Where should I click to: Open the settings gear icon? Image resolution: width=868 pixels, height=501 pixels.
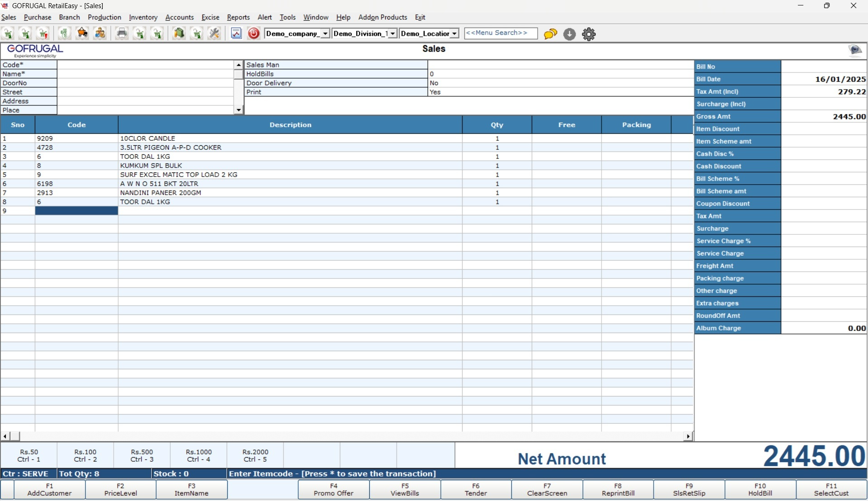(x=589, y=34)
